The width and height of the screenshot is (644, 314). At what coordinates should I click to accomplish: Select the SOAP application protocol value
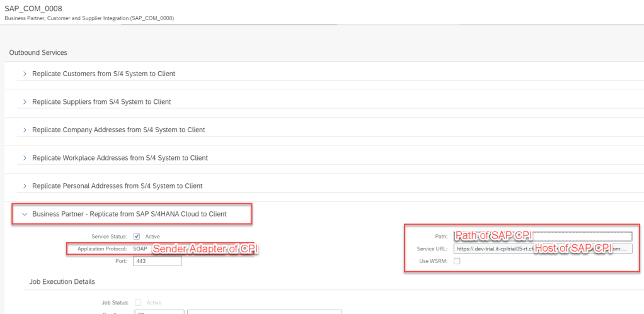(x=140, y=249)
